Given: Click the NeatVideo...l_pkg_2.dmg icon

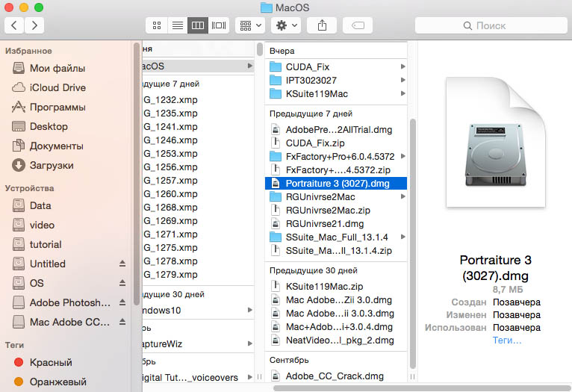Looking at the screenshot, I should tap(276, 340).
